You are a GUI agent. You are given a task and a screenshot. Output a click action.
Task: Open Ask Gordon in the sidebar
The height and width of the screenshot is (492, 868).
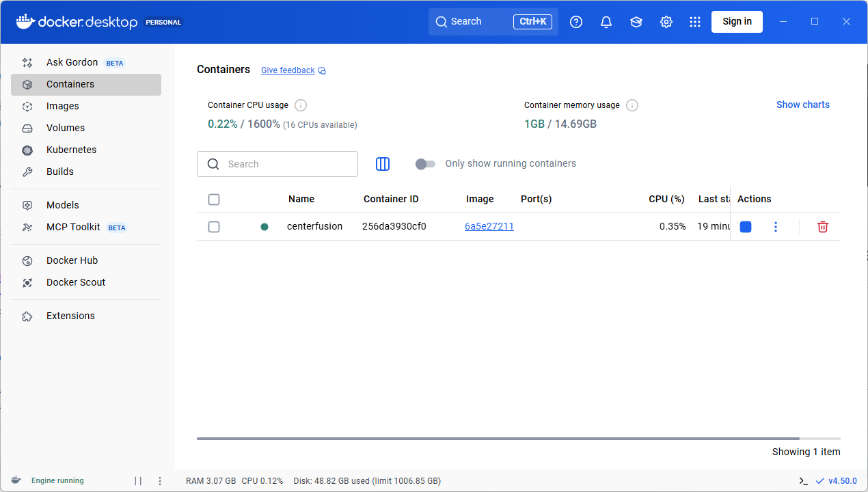point(86,62)
